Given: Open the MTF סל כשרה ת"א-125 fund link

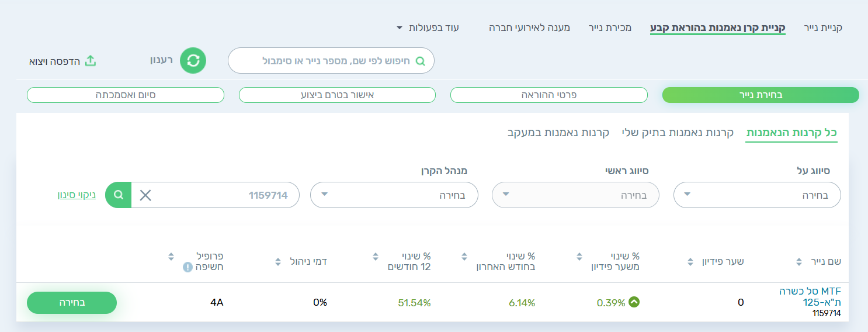Looking at the screenshot, I should tap(810, 296).
